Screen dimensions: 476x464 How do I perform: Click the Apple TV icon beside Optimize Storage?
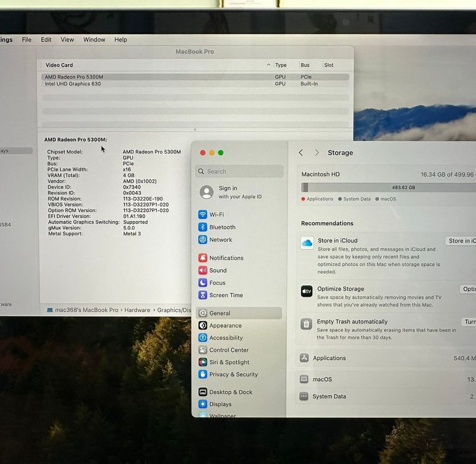307,291
